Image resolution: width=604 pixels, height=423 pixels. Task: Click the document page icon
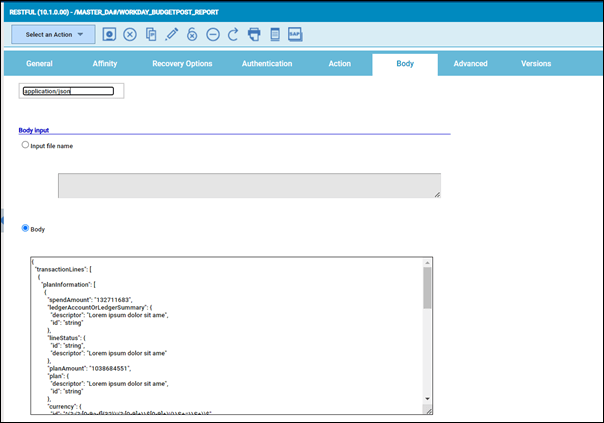275,34
